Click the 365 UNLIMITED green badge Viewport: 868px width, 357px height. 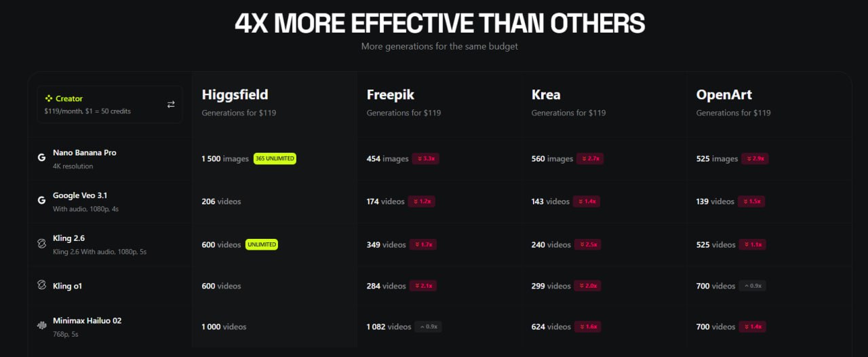275,159
